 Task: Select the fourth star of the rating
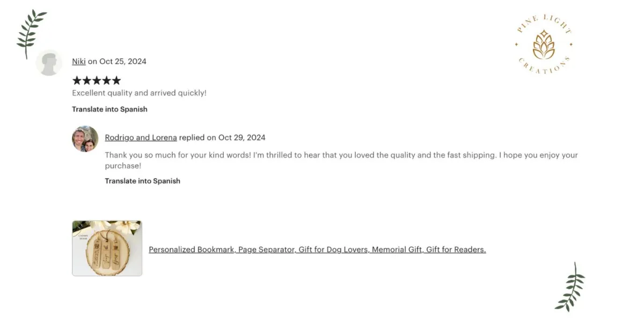[x=106, y=80]
